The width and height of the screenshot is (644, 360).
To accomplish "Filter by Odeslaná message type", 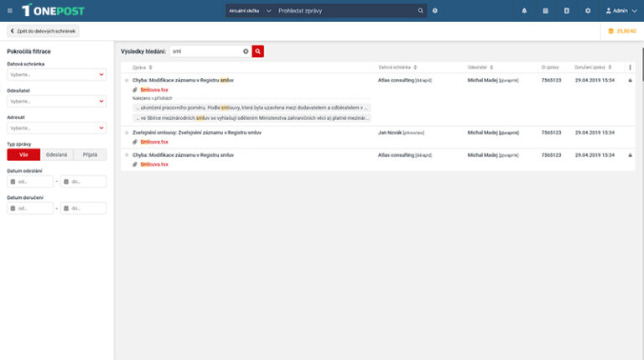I will click(x=57, y=154).
